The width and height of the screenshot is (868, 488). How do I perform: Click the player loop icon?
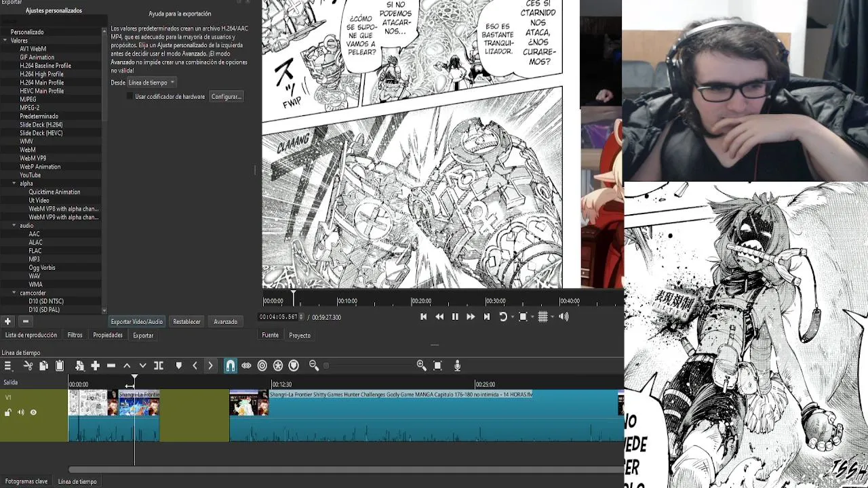pyautogui.click(x=503, y=317)
